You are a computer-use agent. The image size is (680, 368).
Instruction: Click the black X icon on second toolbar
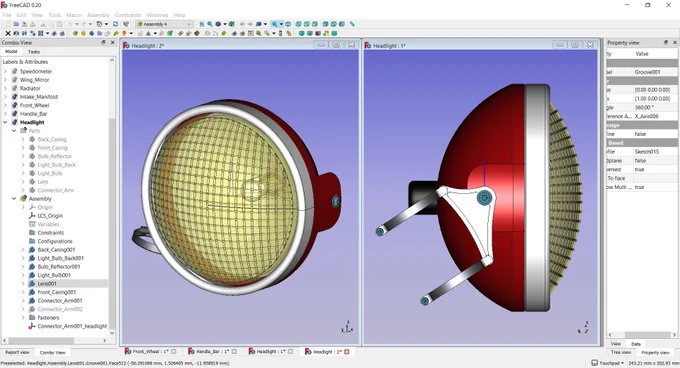(8, 33)
